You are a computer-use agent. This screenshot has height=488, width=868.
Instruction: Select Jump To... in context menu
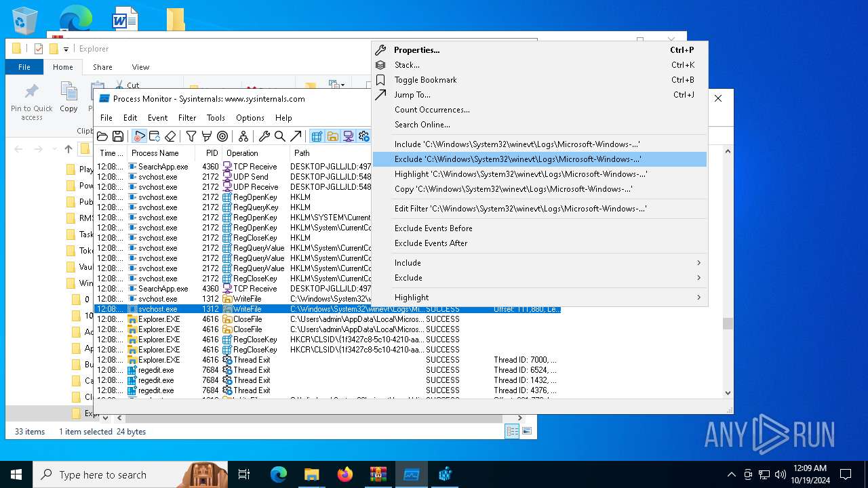pyautogui.click(x=540, y=95)
